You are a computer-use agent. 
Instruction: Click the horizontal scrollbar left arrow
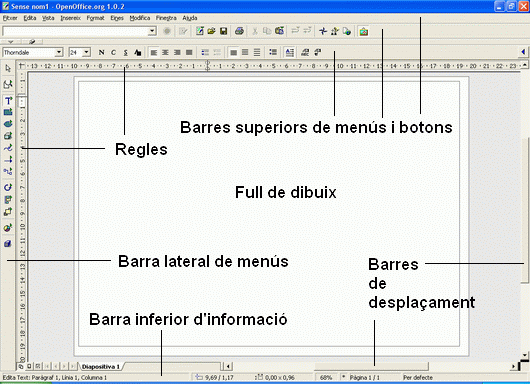[228, 366]
